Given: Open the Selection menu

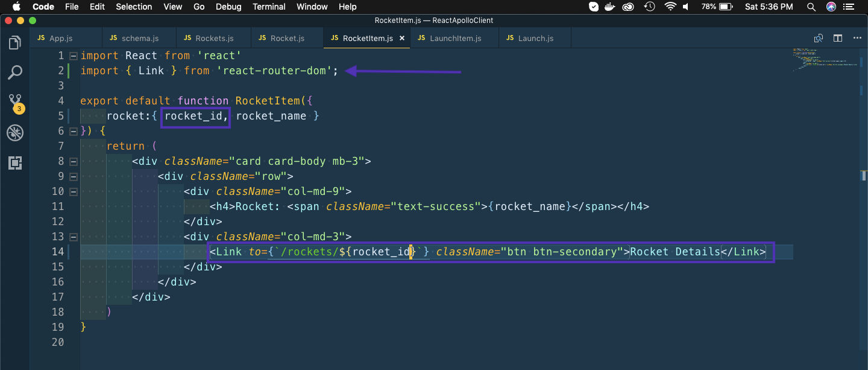Looking at the screenshot, I should [134, 7].
